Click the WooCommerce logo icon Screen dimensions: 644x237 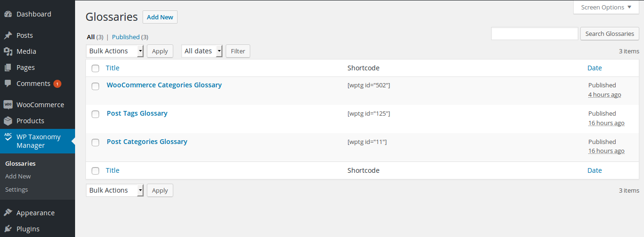click(x=8, y=105)
